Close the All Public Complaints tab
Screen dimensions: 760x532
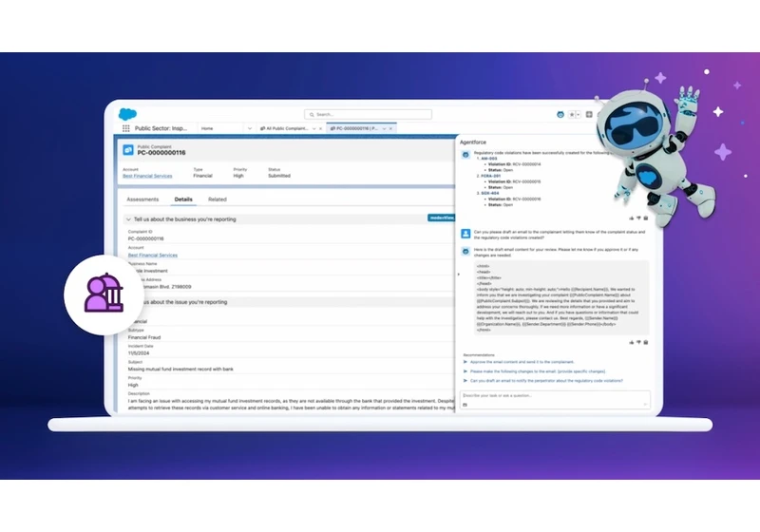coord(320,128)
